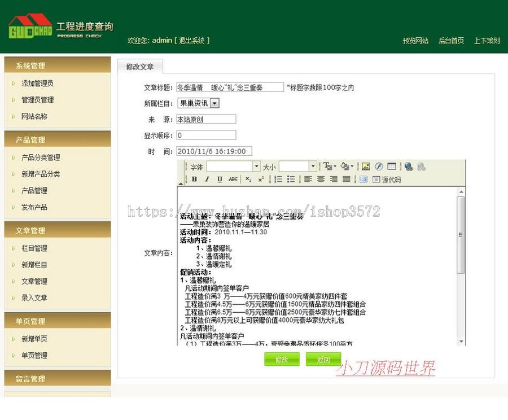Remove hyperlink icon in toolbar
The height and width of the screenshot is (420, 508).
click(x=422, y=166)
